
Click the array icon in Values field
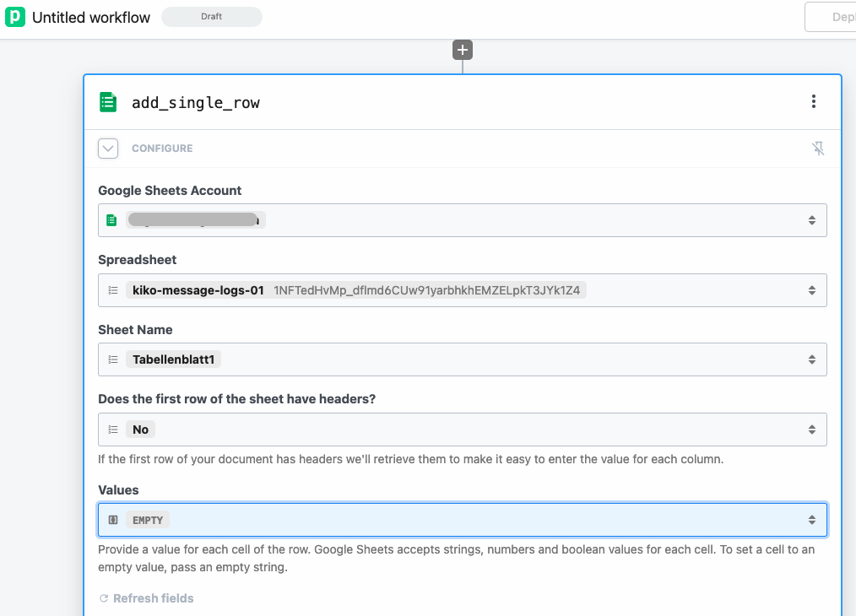[x=113, y=520]
